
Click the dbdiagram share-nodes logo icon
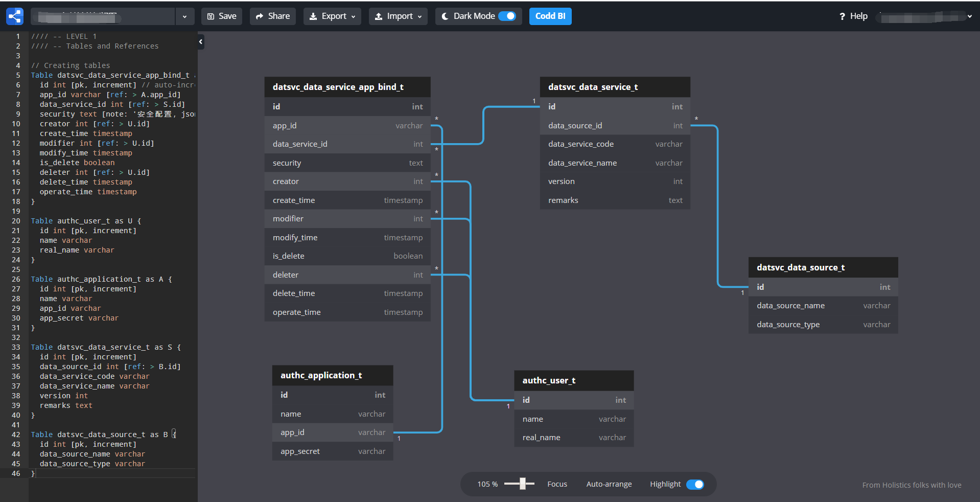coord(15,16)
